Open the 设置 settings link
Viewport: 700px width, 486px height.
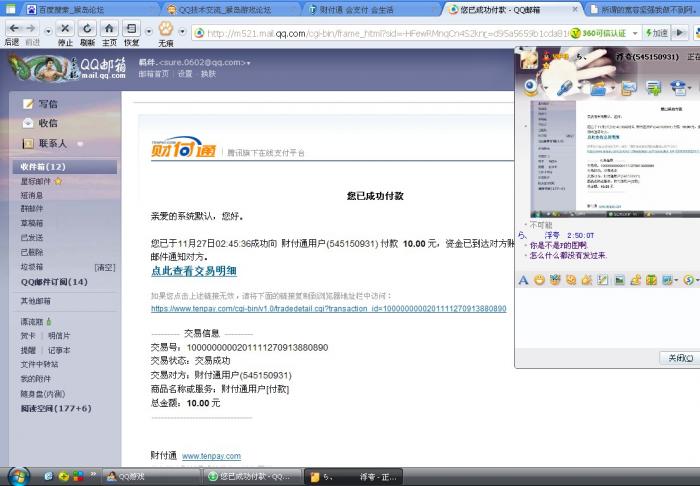click(x=185, y=74)
